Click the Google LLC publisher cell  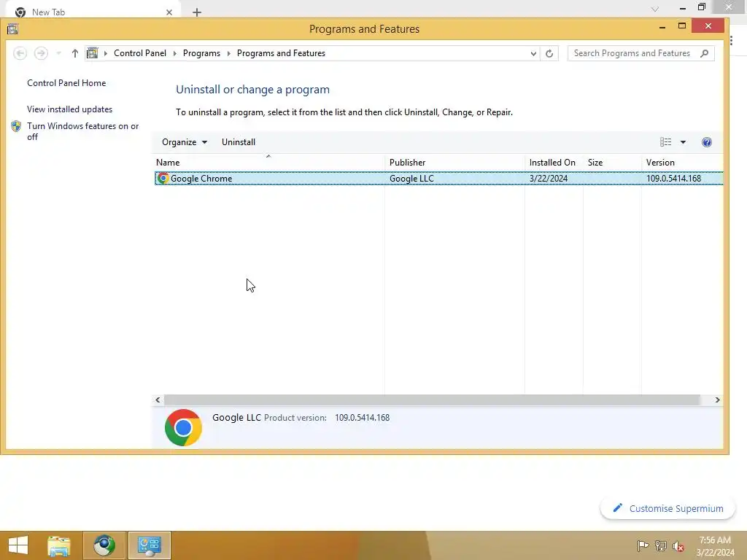pos(411,179)
